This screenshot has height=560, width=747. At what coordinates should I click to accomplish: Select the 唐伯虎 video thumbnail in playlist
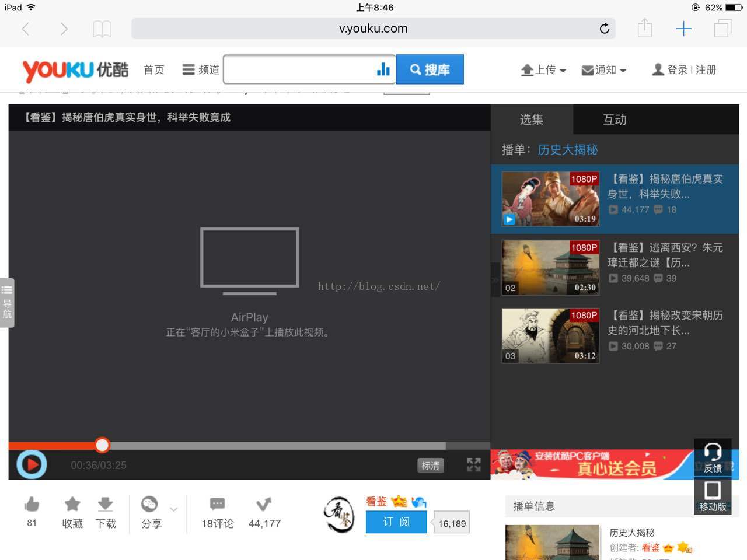[x=550, y=198]
